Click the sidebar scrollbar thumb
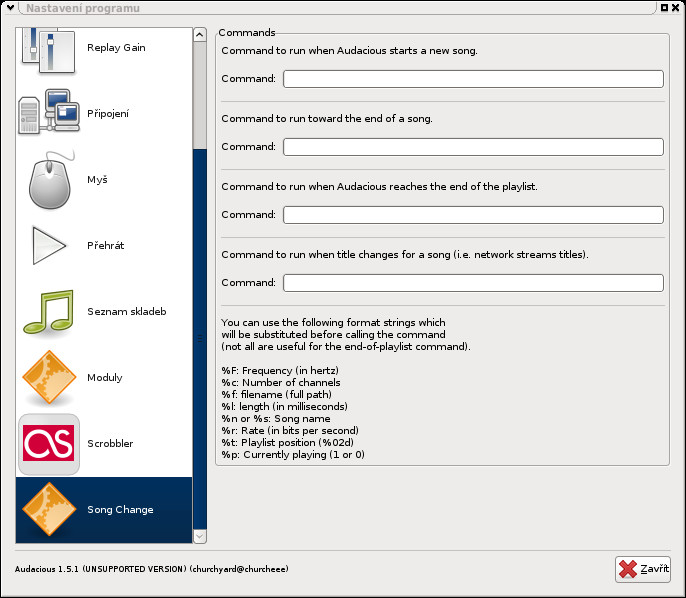Screen dimensions: 686x598 (200, 339)
